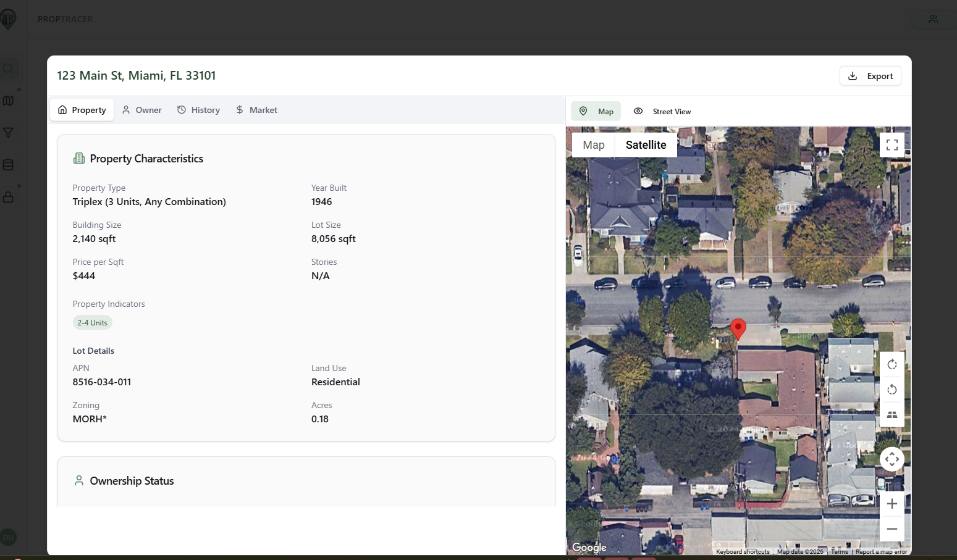Click the Google logo on map
The width and height of the screenshot is (957, 560).
click(x=589, y=547)
